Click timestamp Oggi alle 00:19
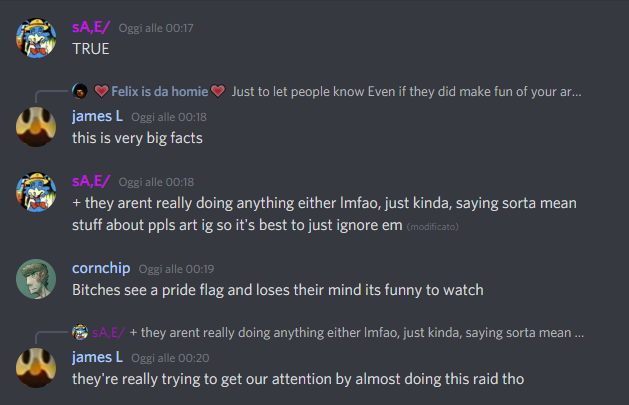Screen dimensions: 629x405 177,269
